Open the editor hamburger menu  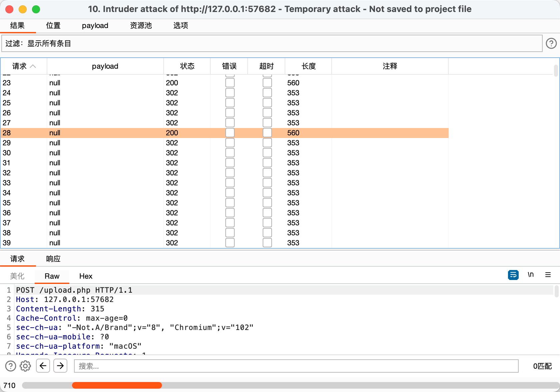click(x=548, y=275)
